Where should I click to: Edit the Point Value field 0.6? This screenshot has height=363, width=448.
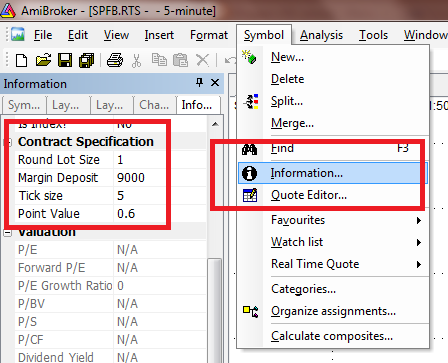160,214
